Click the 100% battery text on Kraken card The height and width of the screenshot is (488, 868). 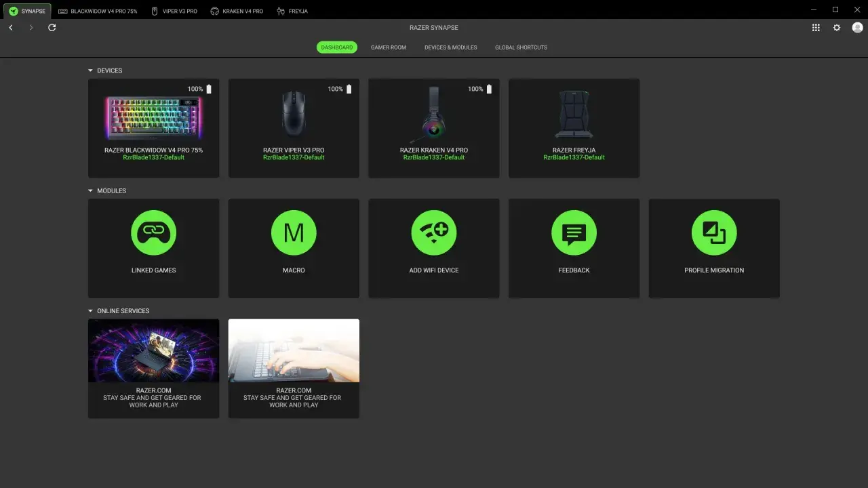[475, 89]
